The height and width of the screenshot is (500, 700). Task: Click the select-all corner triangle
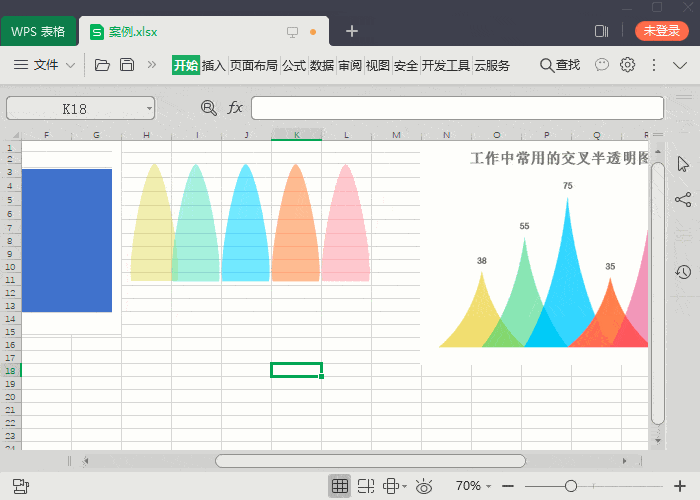[15, 134]
